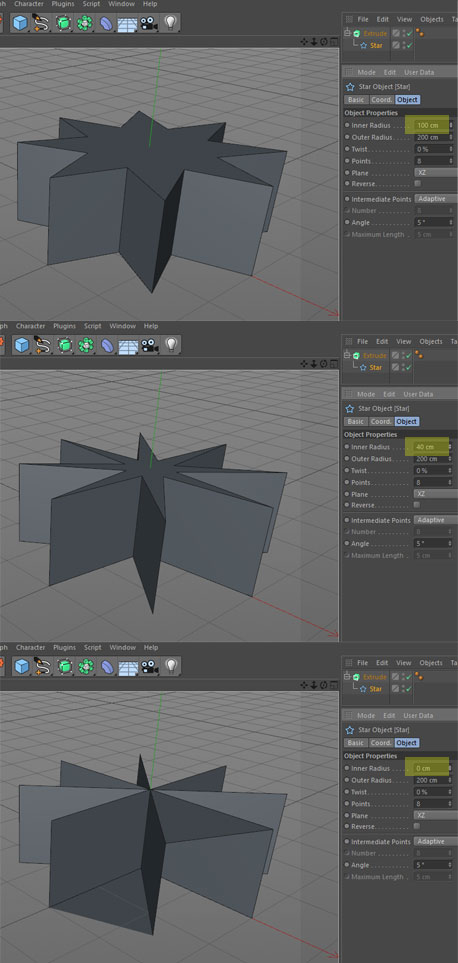Click Outer Radius stepper arrows, 100 cm panel
This screenshot has height=963, width=458.
coord(451,137)
